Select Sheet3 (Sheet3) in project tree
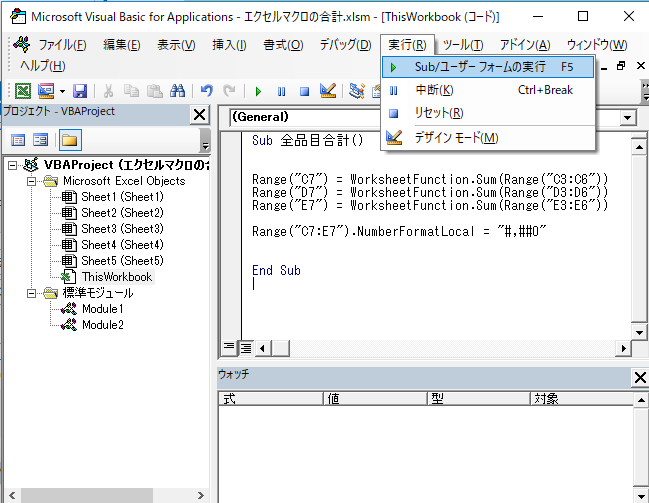 [x=122, y=229]
